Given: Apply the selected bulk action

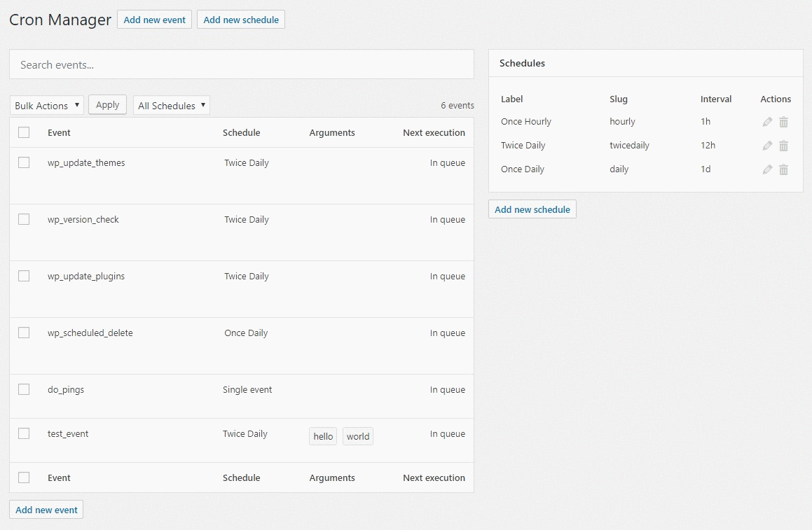Looking at the screenshot, I should click(107, 104).
